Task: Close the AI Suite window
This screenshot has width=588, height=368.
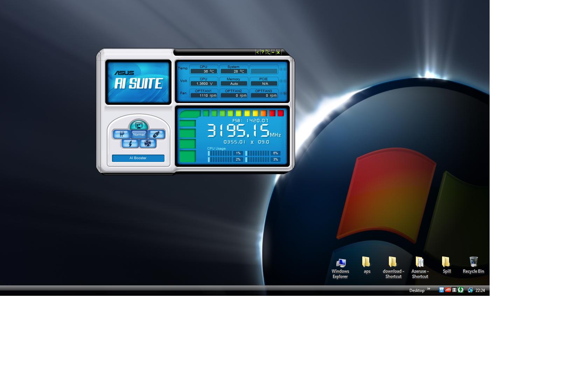Action: (x=278, y=52)
